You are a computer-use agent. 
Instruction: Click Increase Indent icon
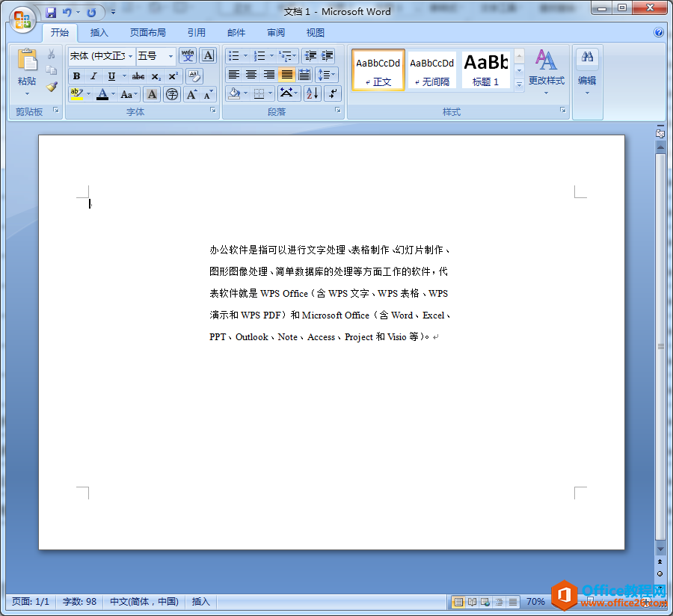click(x=327, y=56)
